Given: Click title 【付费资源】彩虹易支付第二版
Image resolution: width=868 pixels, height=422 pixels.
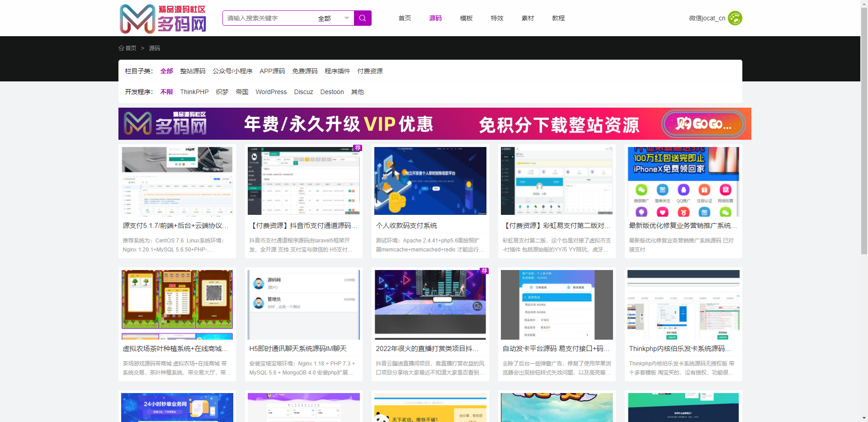Looking at the screenshot, I should tap(556, 225).
